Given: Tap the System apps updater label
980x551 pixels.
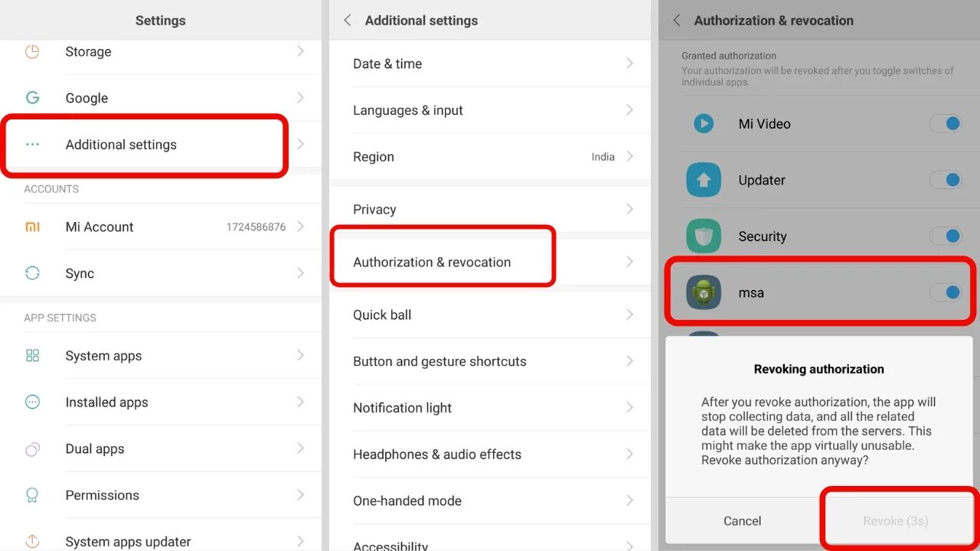Looking at the screenshot, I should [129, 542].
